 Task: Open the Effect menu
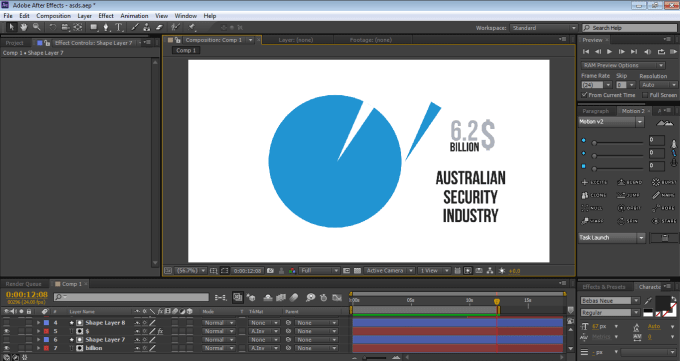[106, 16]
